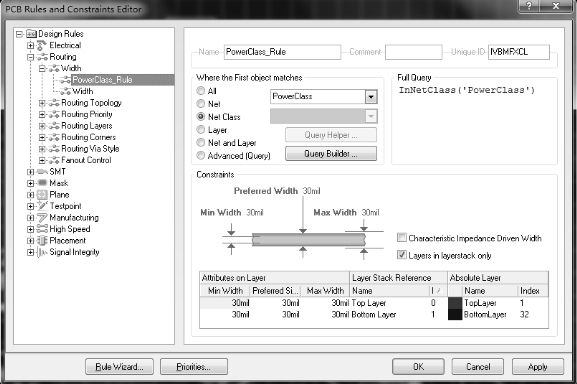Click the Placement category icon

tap(42, 241)
